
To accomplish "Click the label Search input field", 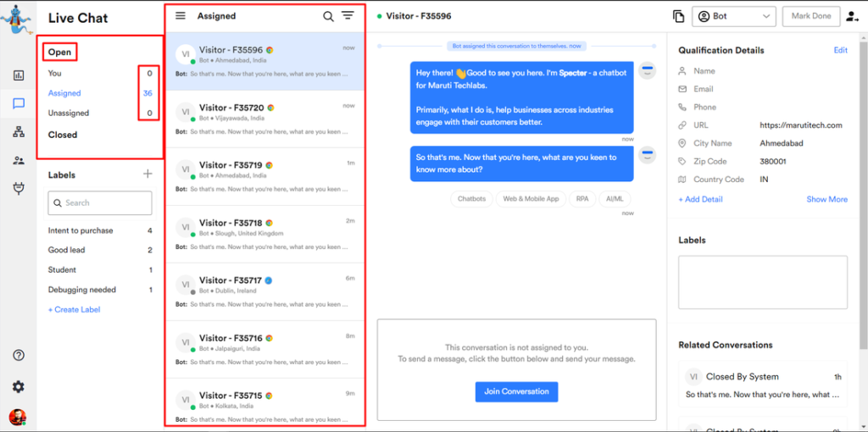I will pyautogui.click(x=100, y=203).
